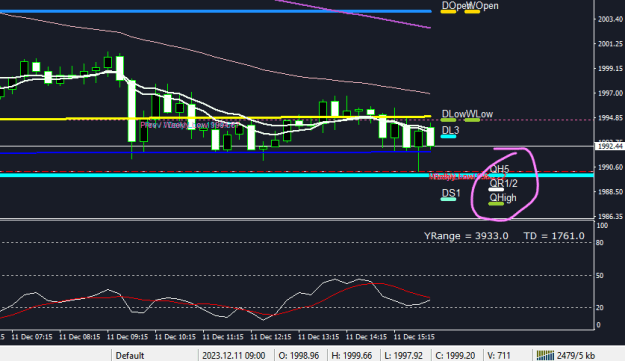Click the YRange = 3933.0 readout

466,236
